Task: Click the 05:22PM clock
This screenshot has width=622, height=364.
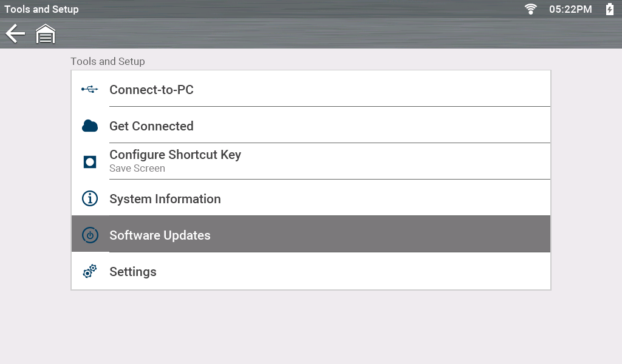Action: (x=570, y=9)
